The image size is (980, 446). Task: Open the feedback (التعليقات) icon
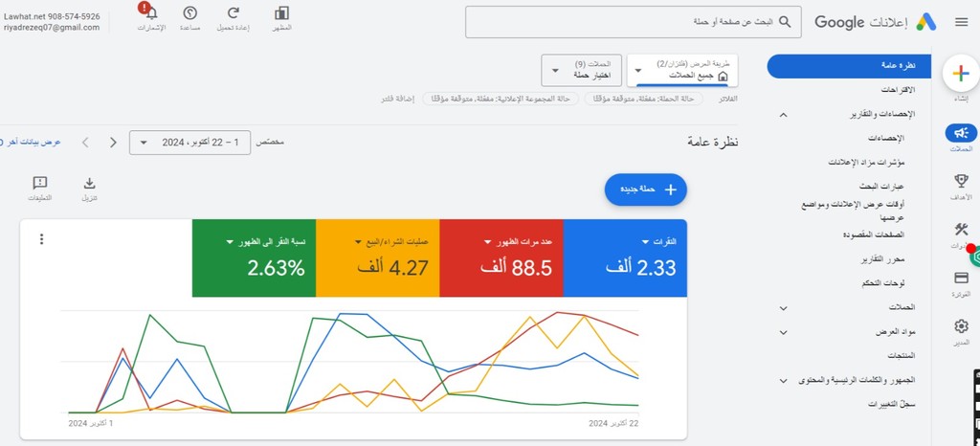pos(40,184)
